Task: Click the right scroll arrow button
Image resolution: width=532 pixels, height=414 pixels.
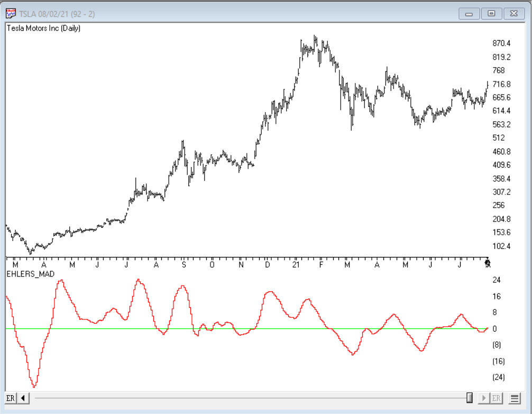Action: 484,398
